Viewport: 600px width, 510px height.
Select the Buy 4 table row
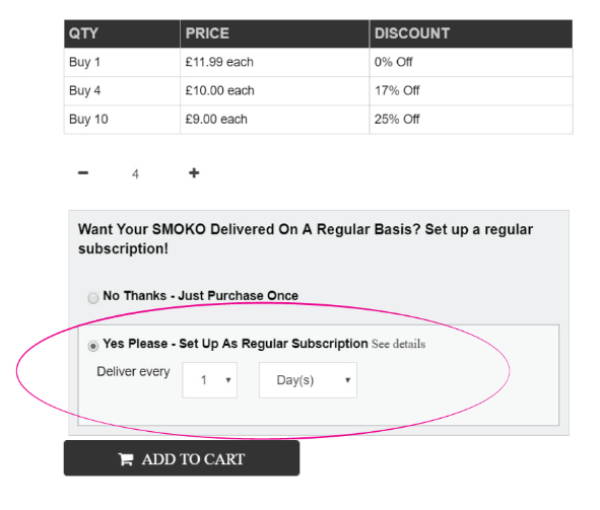click(318, 91)
